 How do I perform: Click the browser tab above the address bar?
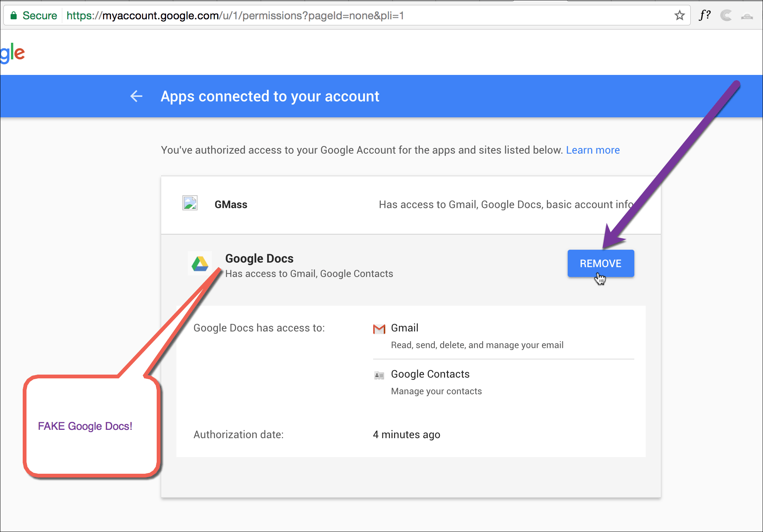coord(378,2)
